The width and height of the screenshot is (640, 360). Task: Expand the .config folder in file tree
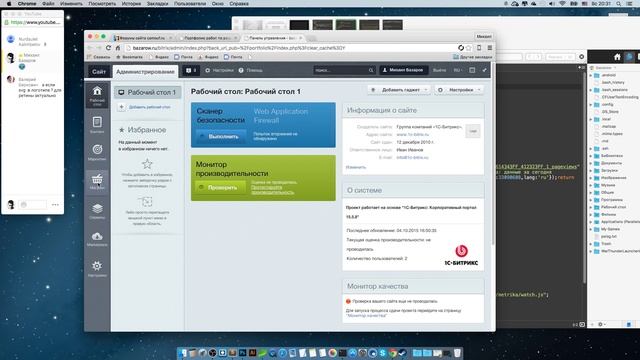click(591, 104)
